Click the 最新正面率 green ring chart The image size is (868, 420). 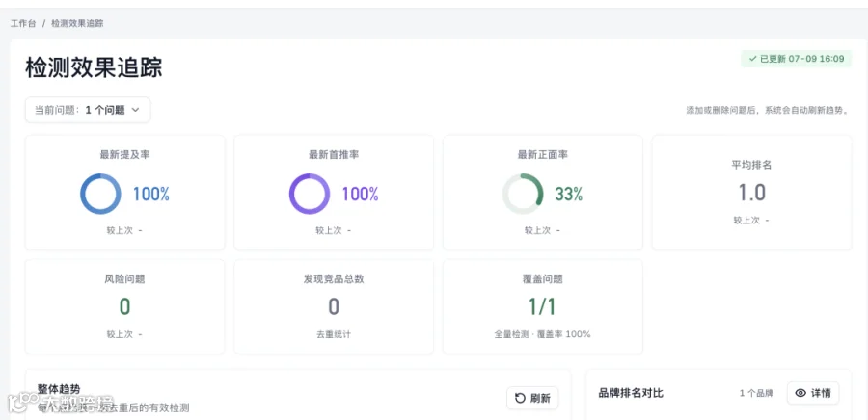(523, 194)
